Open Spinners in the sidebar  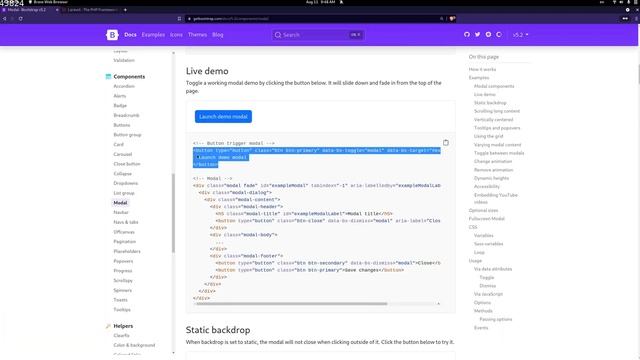click(122, 290)
